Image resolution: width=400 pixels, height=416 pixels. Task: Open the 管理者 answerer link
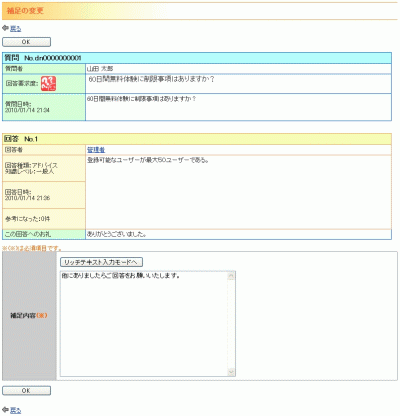(x=96, y=150)
